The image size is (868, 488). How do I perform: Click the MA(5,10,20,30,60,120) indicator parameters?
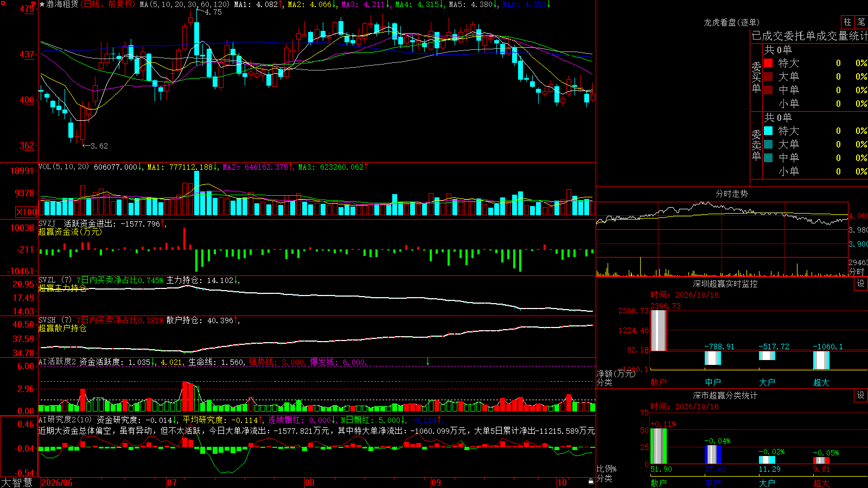tap(184, 4)
